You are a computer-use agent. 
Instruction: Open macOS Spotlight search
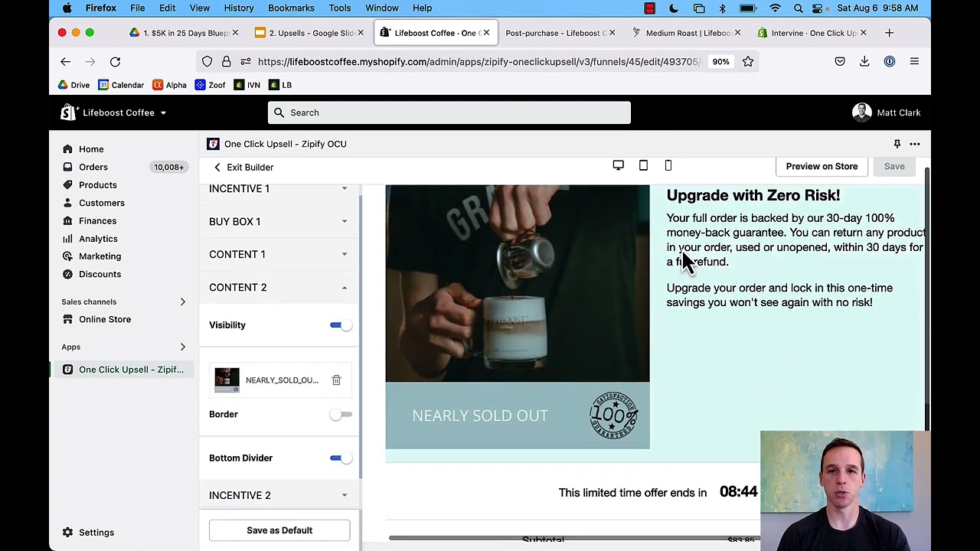[x=798, y=8]
